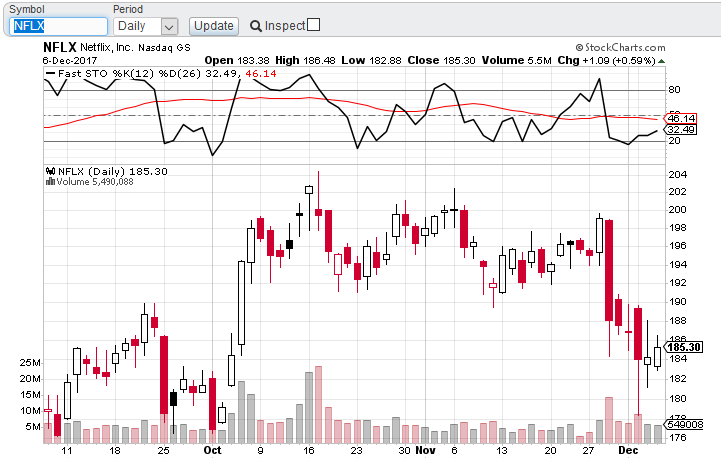
Task: Click the 204 price axis label
Action: [677, 174]
